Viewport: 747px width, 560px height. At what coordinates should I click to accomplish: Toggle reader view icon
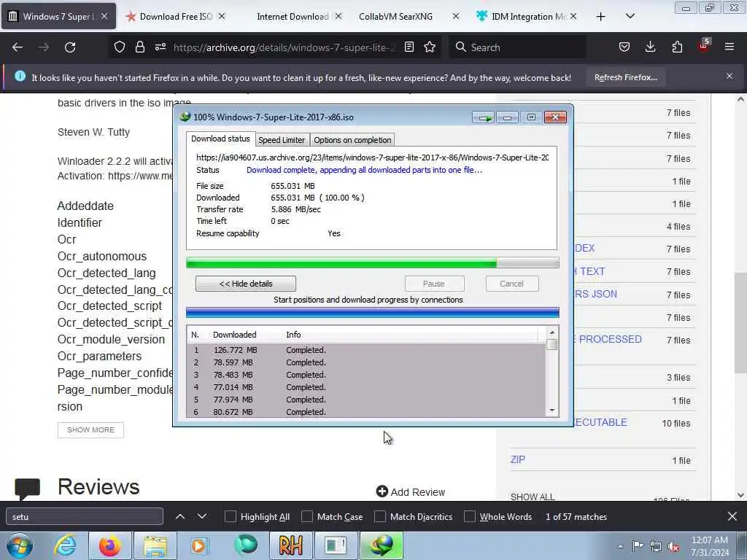tap(409, 47)
